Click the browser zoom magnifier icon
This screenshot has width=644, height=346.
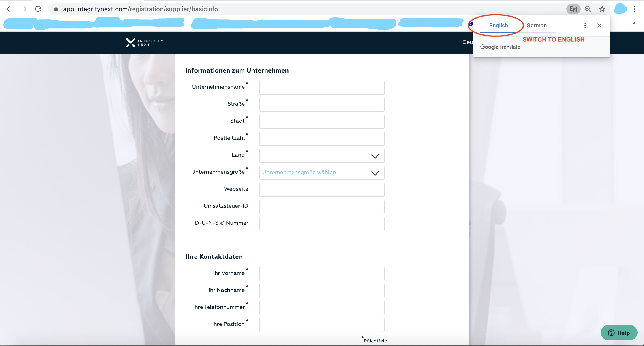coord(588,9)
